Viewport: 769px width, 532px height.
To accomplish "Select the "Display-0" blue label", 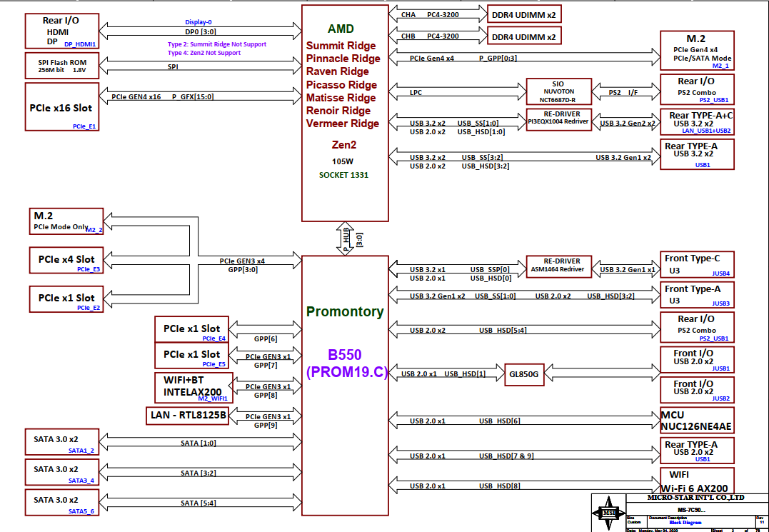I will pyautogui.click(x=198, y=22).
